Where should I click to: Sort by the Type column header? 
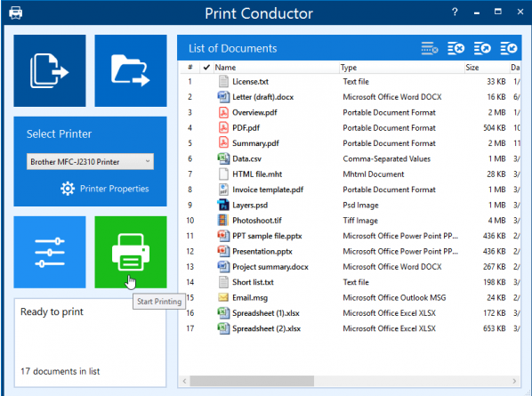tap(402, 68)
